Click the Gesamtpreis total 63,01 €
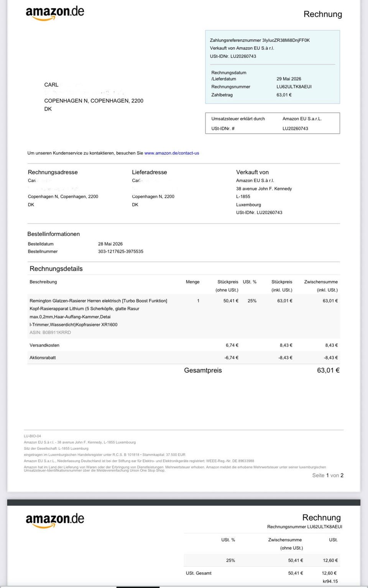The width and height of the screenshot is (368, 588). tap(328, 370)
